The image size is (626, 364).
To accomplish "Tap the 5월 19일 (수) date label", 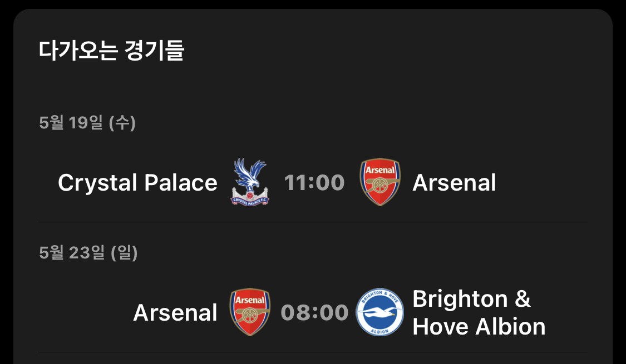I will [x=87, y=122].
